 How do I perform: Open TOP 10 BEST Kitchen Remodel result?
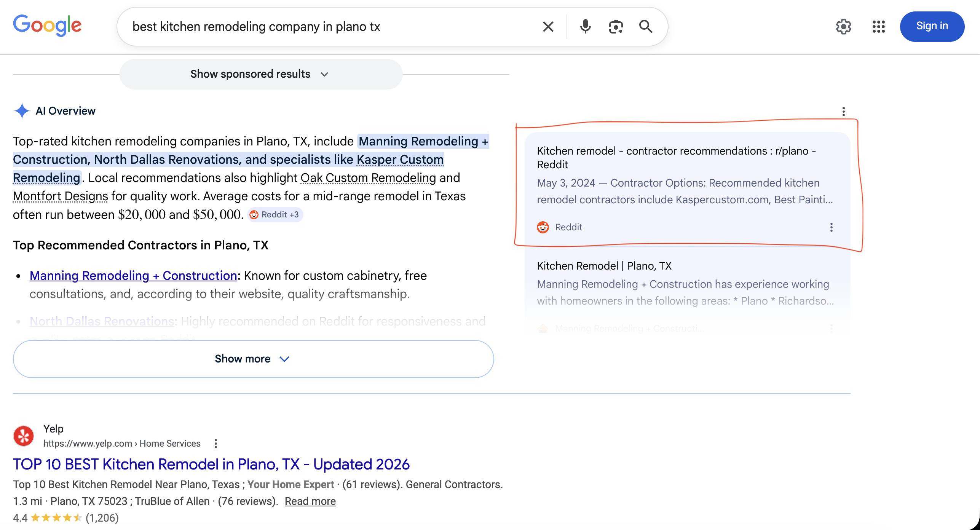tap(211, 464)
